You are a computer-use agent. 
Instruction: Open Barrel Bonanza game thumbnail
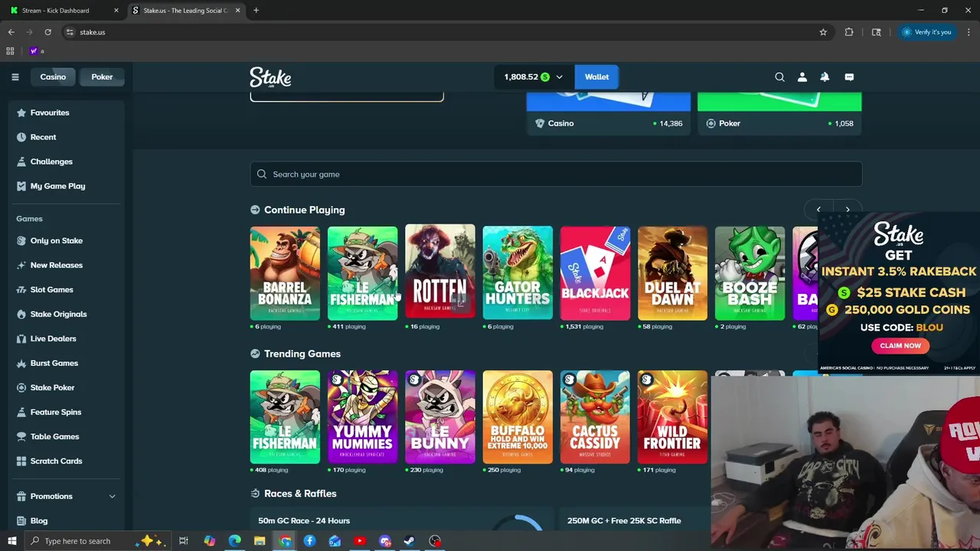(285, 273)
